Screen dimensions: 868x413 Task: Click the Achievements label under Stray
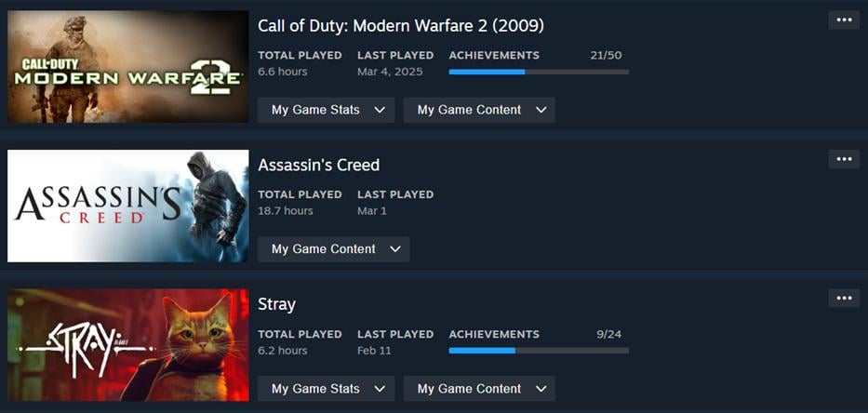click(x=494, y=335)
